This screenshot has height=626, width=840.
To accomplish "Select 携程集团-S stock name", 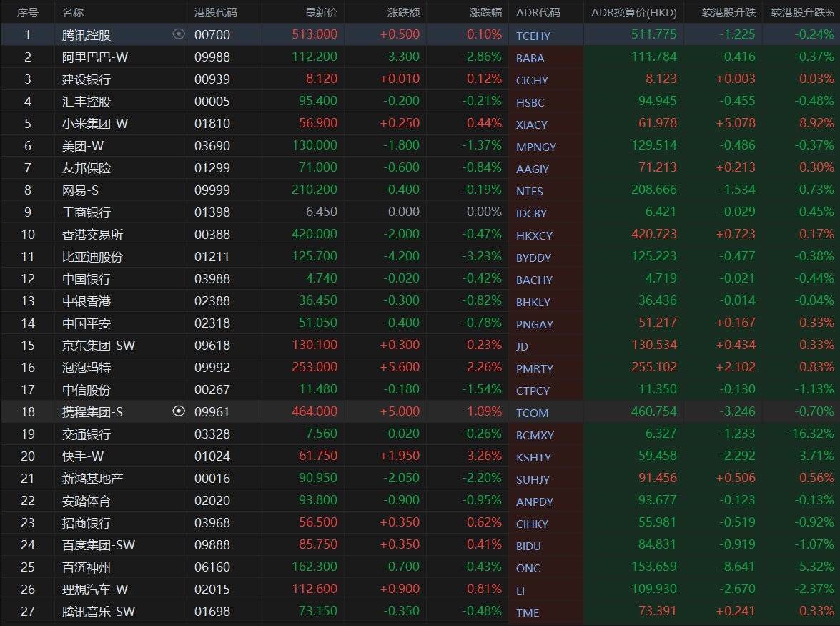I will point(92,411).
